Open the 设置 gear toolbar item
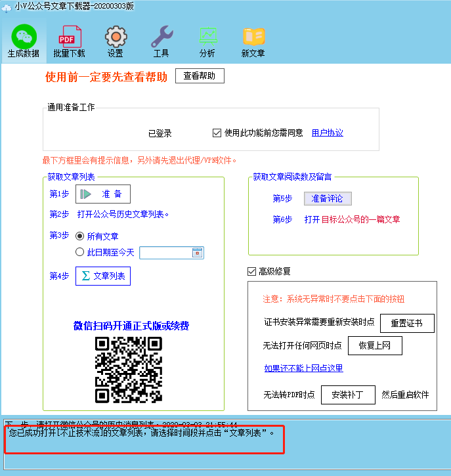The height and width of the screenshot is (476, 451). (116, 41)
